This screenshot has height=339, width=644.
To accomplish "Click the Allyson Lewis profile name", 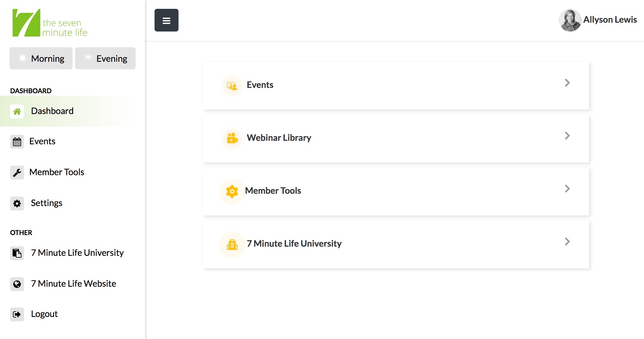I will click(x=610, y=20).
